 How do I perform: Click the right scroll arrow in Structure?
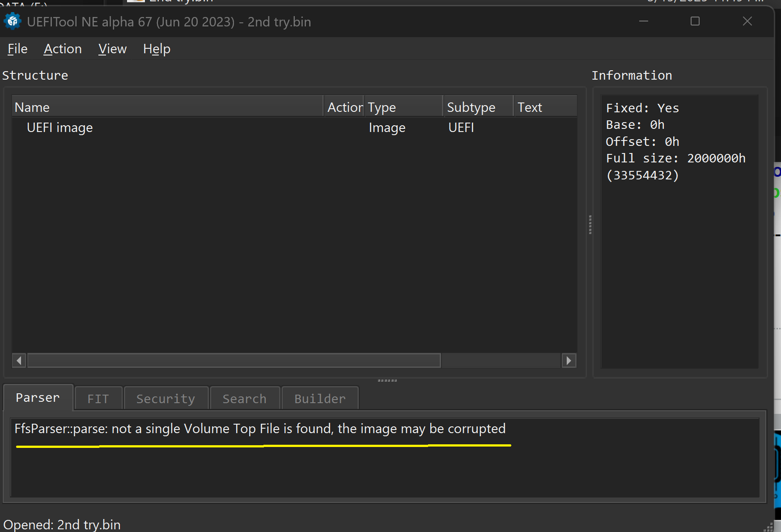[x=569, y=361]
